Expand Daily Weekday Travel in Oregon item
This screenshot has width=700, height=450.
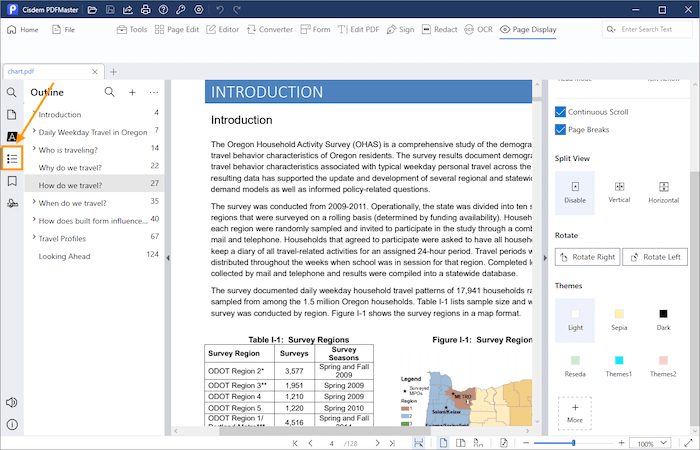pos(34,130)
